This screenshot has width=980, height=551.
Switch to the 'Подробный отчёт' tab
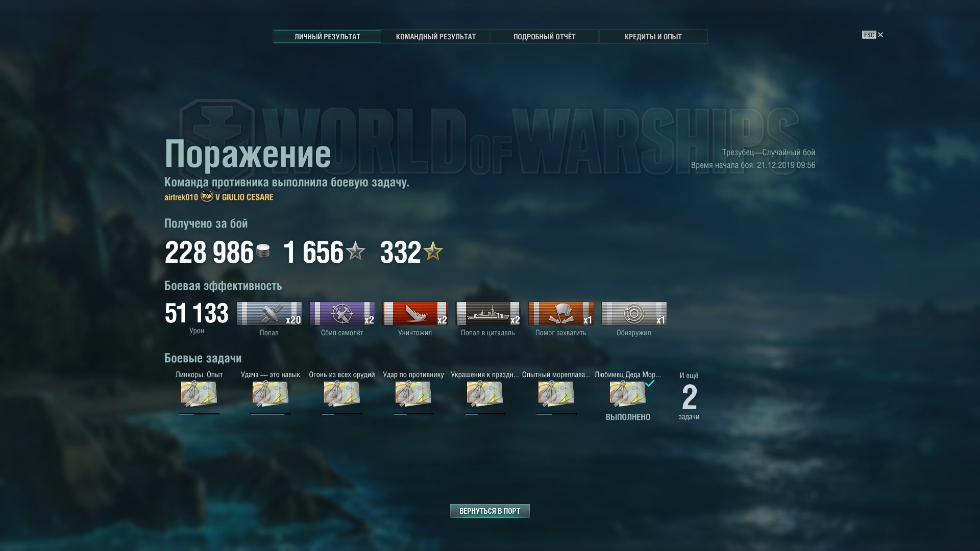point(545,37)
